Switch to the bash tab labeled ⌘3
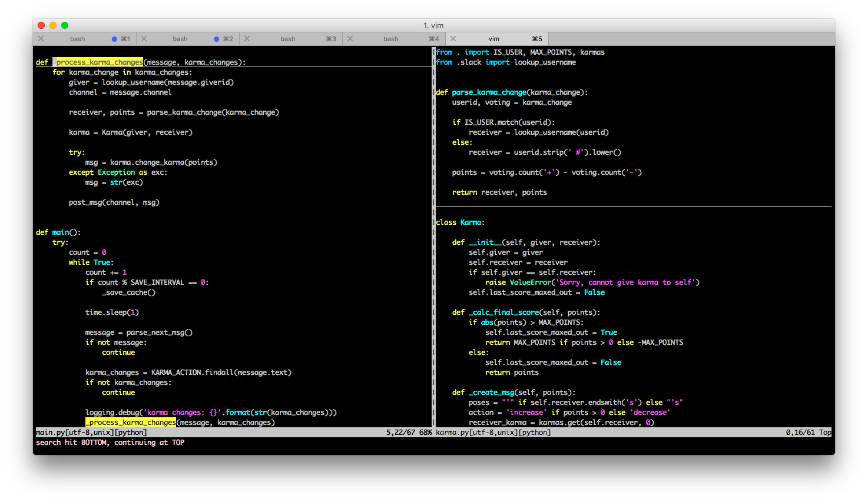 tap(288, 39)
